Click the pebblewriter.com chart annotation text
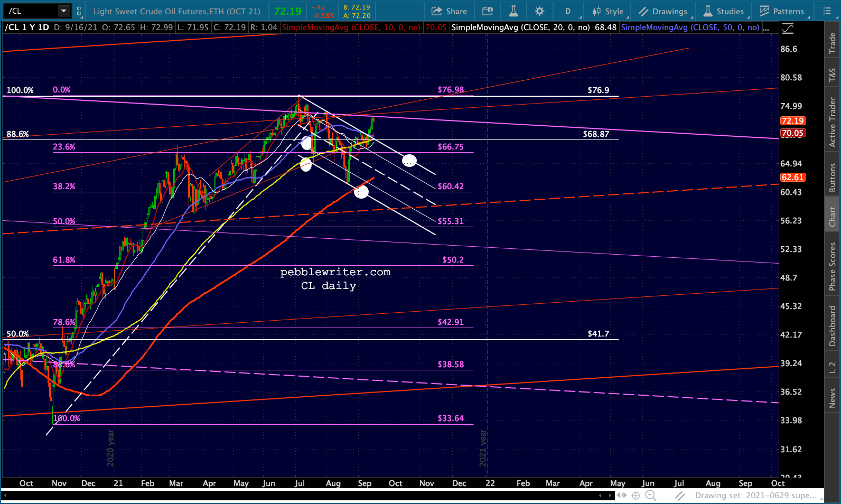 point(335,272)
